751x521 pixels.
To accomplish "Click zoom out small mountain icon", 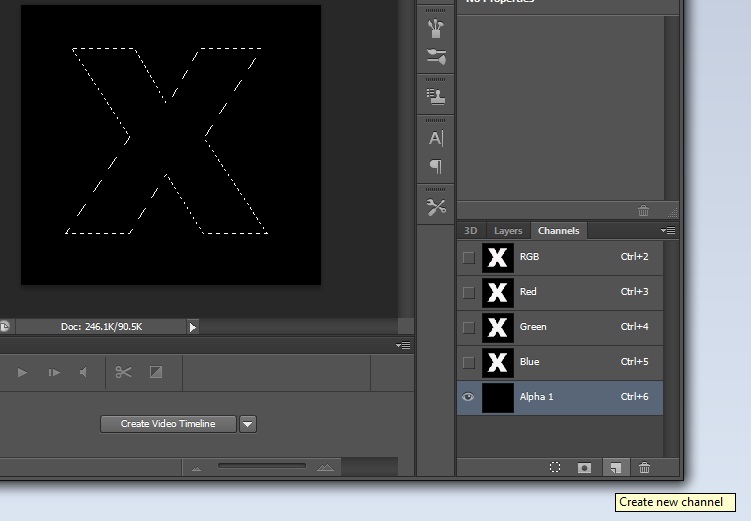I will click(x=196, y=469).
